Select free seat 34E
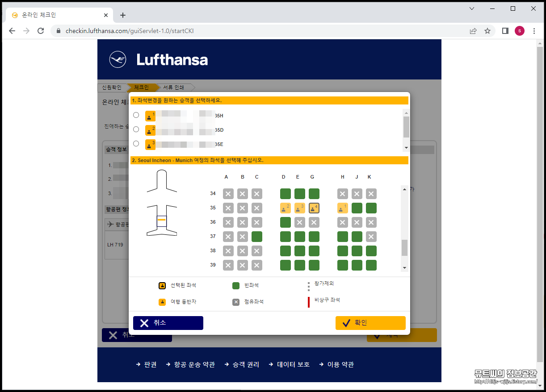546x392 pixels. coord(300,194)
